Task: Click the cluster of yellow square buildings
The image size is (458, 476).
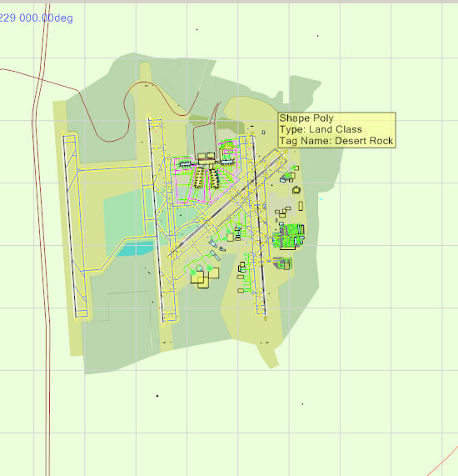Action: 205,278
